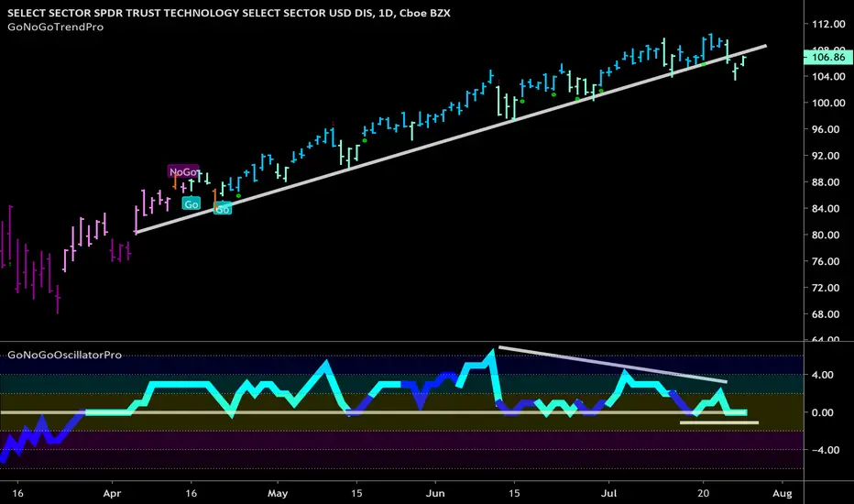
Task: Click the 20 date label after Jul
Action: (703, 494)
